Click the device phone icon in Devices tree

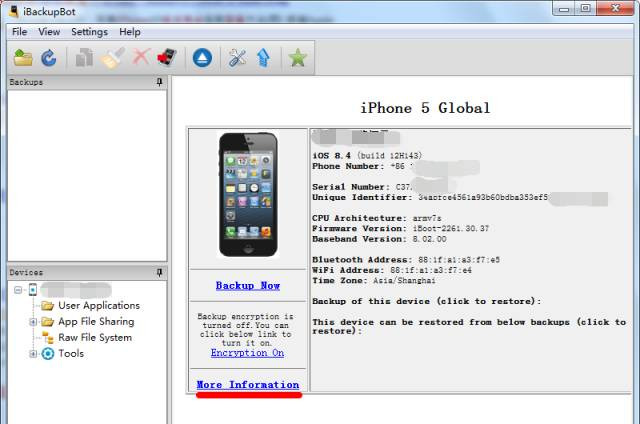point(33,290)
